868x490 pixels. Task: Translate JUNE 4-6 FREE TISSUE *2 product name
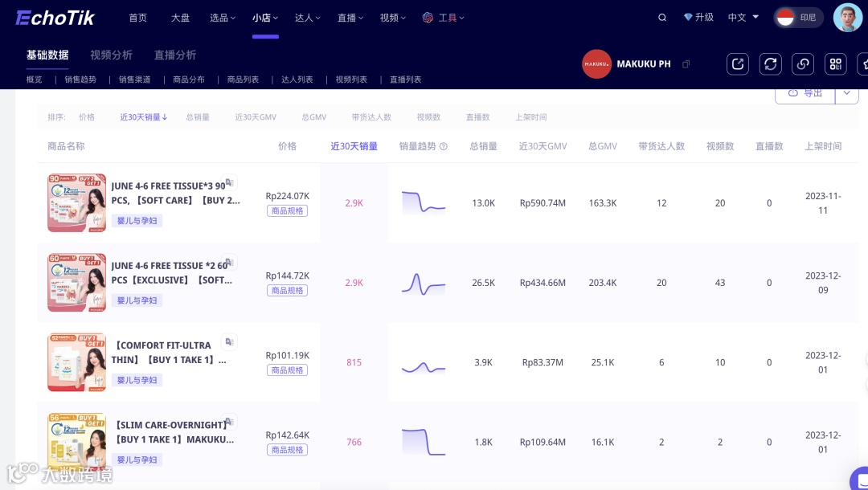click(229, 262)
